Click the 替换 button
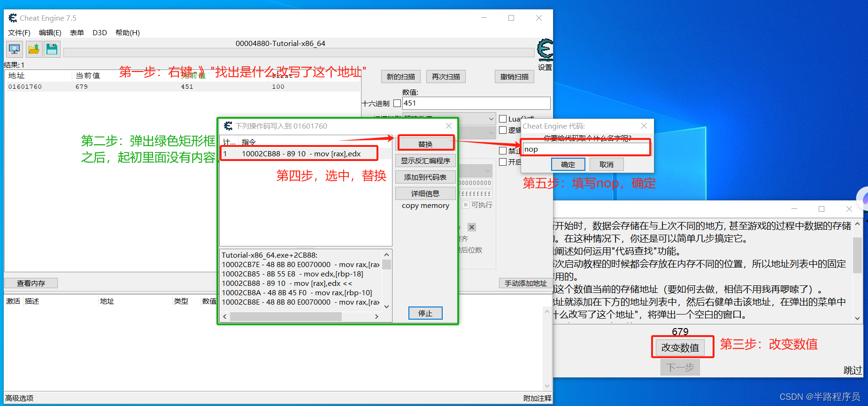This screenshot has width=868, height=406. coord(426,144)
